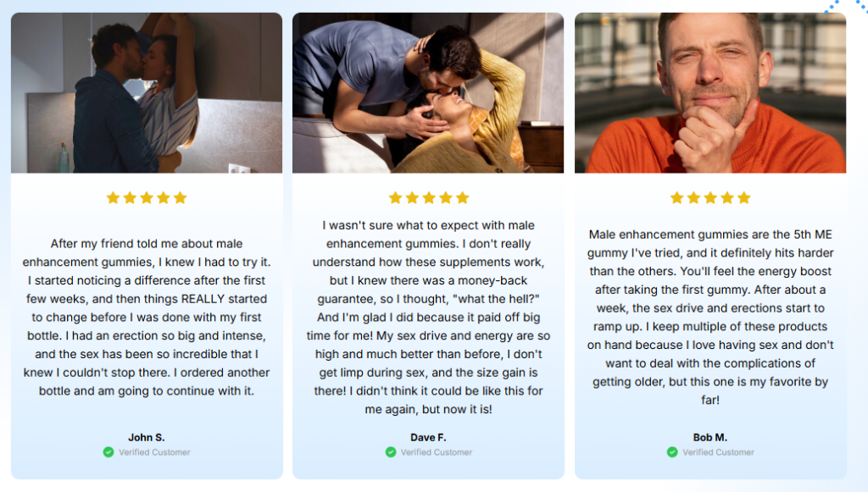868x492 pixels.
Task: Click the Verified Customer label under John S.
Action: click(x=154, y=452)
